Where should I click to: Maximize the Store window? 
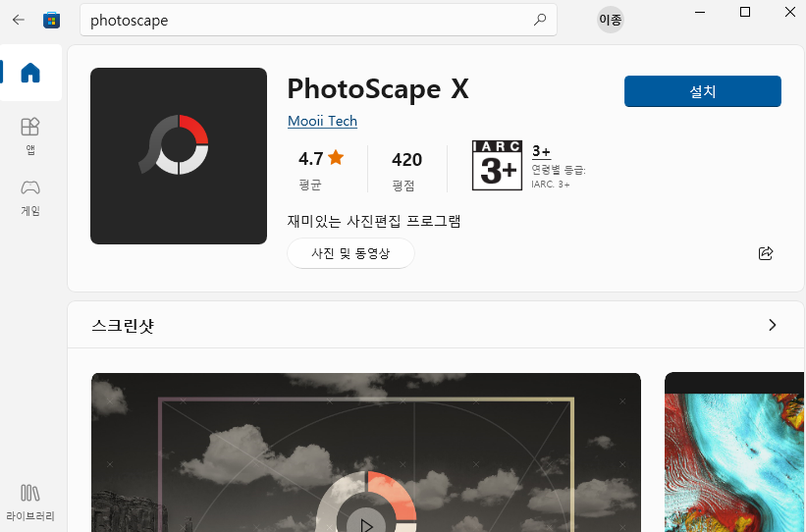coord(745,12)
